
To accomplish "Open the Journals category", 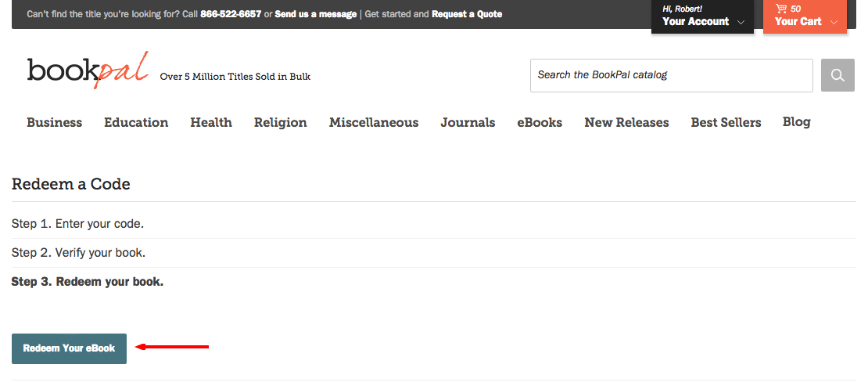I will 468,123.
